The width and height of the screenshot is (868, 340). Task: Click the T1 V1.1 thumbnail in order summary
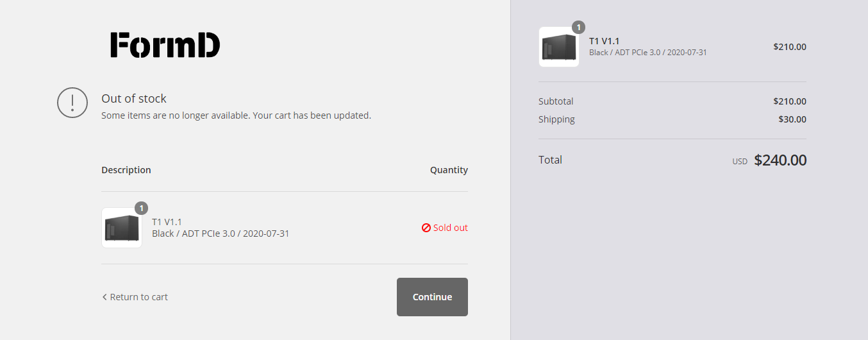click(559, 47)
